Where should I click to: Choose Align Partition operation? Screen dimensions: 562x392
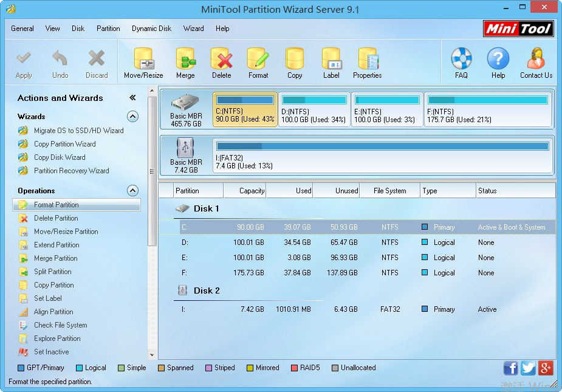coord(53,312)
